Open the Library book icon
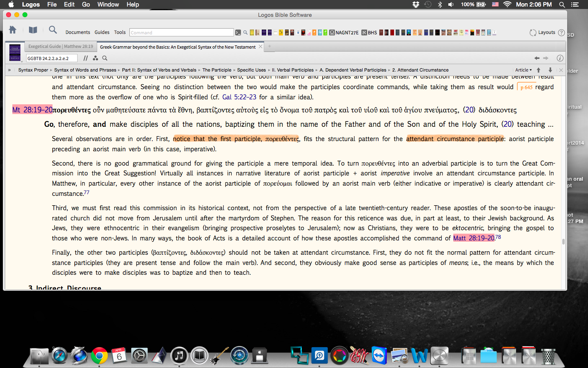588x368 pixels. tap(33, 30)
